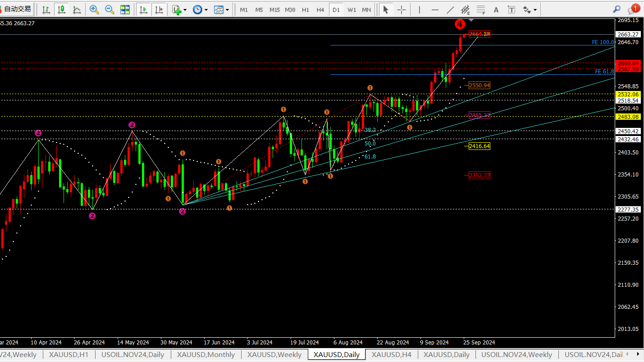This screenshot has height=362, width=644.
Task: Open the XAUUSD,Weekly chart tab
Action: coord(274,355)
